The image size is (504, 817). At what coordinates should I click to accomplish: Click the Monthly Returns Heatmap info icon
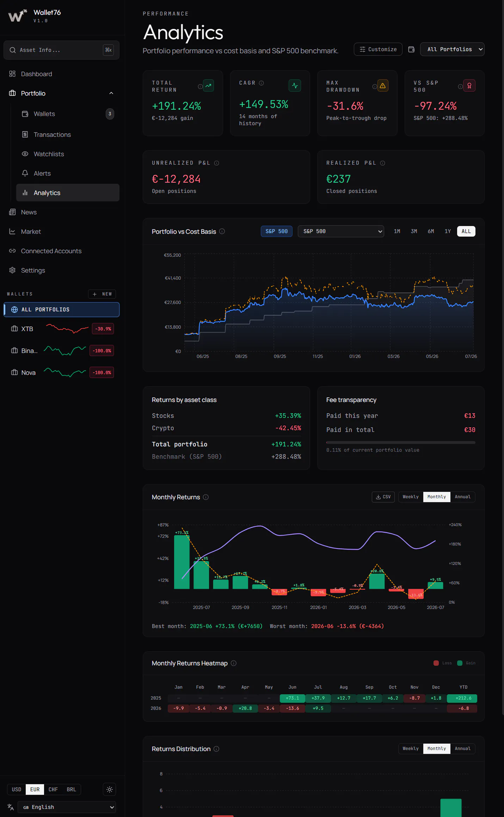pyautogui.click(x=234, y=663)
